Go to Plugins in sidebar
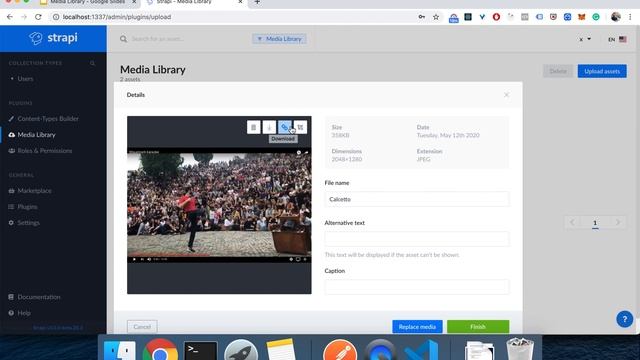 [x=27, y=207]
